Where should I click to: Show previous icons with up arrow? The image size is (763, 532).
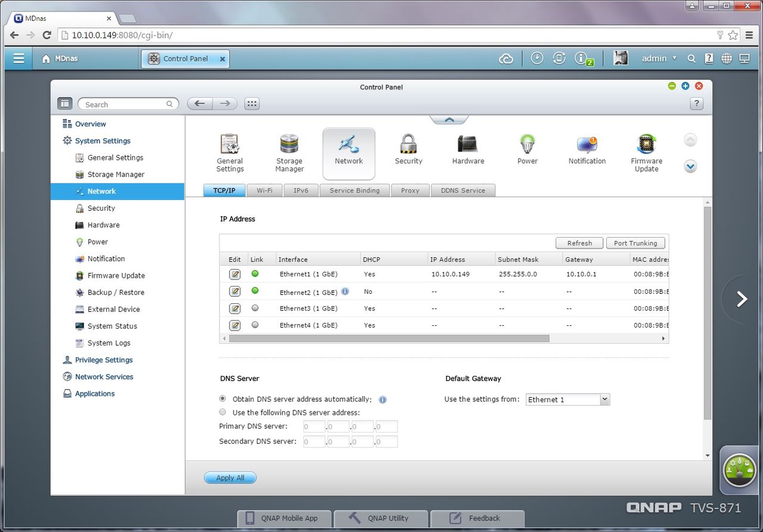pos(690,140)
